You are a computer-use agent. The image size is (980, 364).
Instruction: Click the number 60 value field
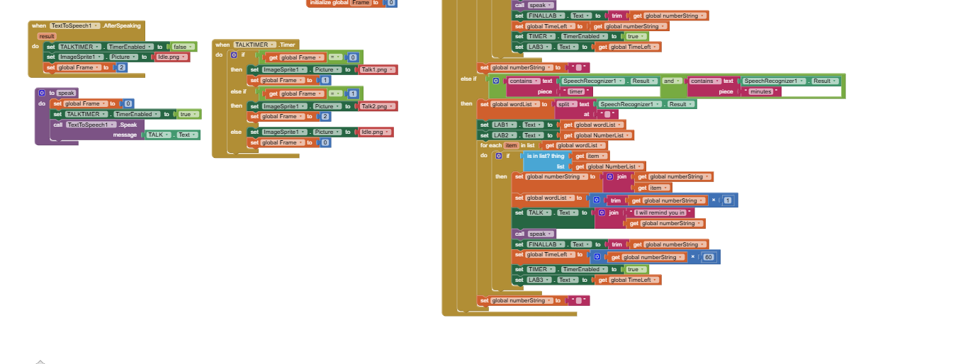point(708,257)
